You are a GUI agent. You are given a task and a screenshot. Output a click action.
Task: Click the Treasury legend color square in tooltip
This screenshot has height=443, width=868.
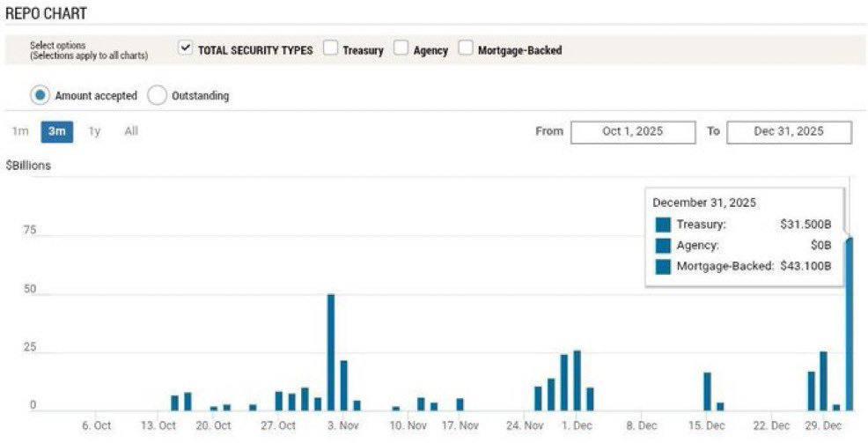coord(663,225)
